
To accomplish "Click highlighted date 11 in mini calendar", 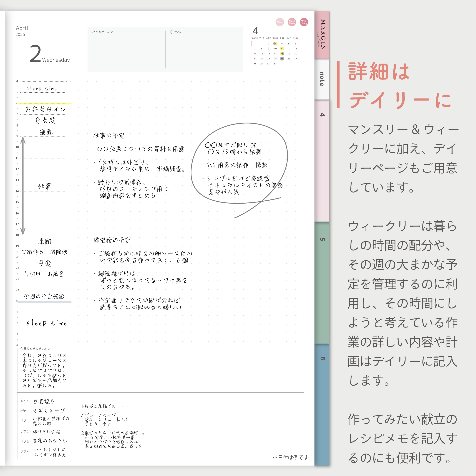I will click(282, 49).
